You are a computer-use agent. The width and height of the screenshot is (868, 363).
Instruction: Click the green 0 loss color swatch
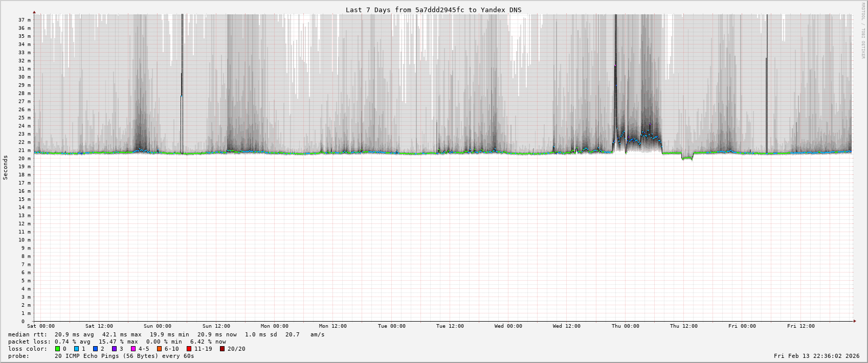point(58,349)
